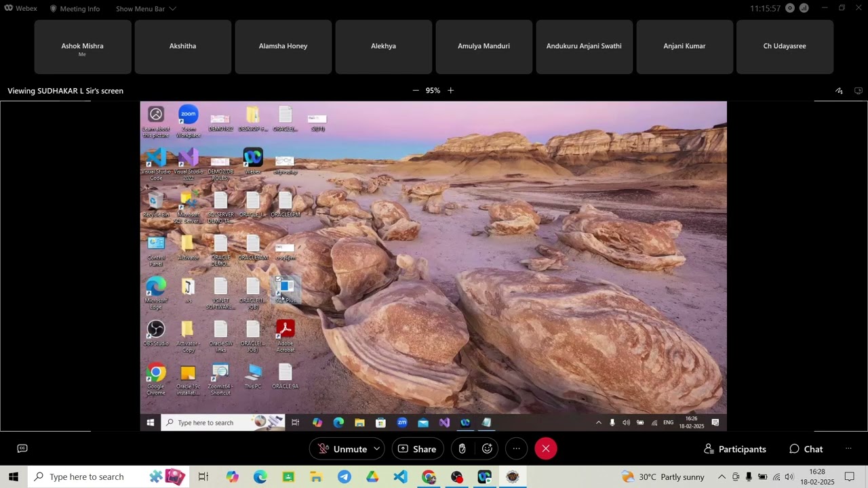Open Visual Studio Code from taskbar
The image size is (868, 488).
coord(401,477)
